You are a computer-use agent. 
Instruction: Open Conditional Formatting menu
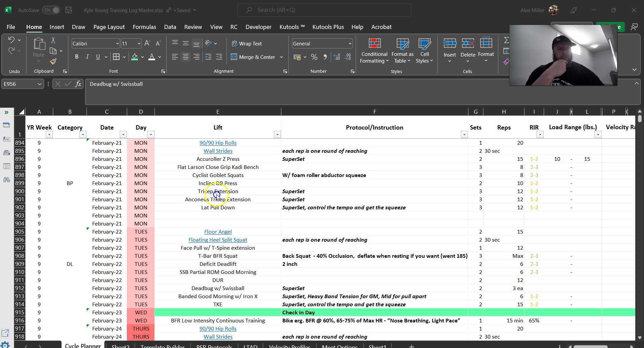point(374,51)
